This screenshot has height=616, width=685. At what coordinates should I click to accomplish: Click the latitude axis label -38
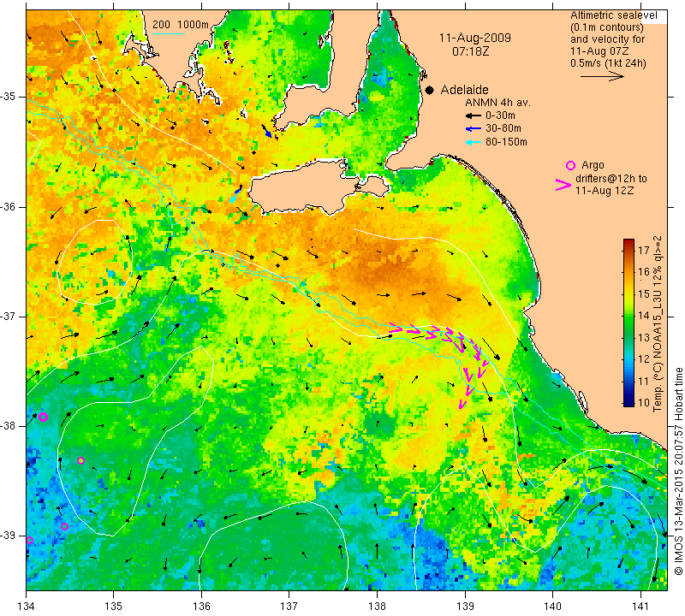(8, 426)
